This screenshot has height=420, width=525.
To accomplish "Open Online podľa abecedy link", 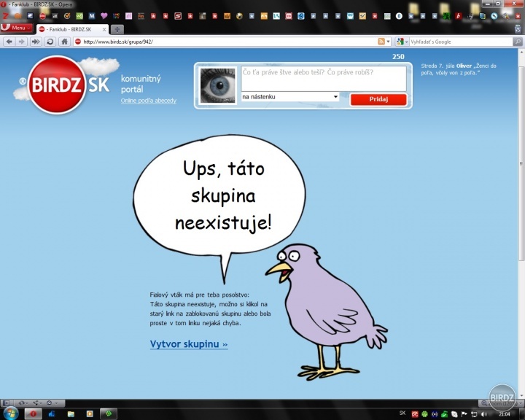I will [x=148, y=101].
